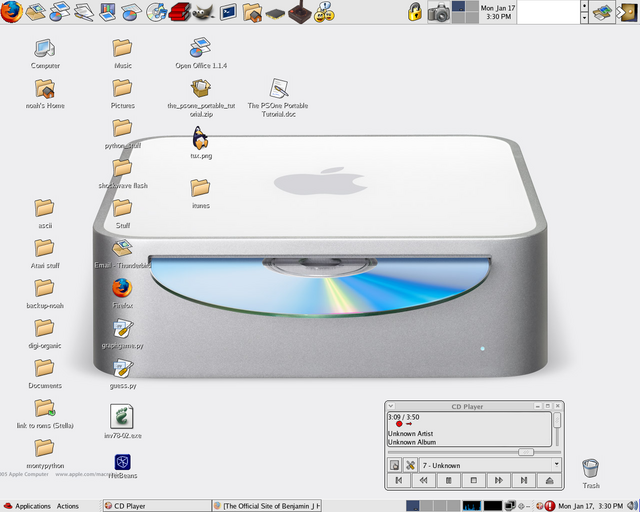Click the top panel applet up arrow
This screenshot has width=640, height=512.
[584, 6]
